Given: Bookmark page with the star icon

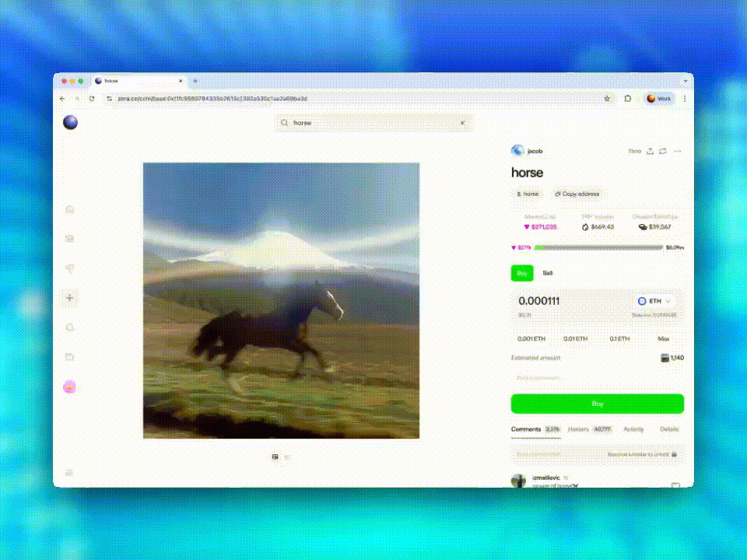Looking at the screenshot, I should [x=607, y=99].
